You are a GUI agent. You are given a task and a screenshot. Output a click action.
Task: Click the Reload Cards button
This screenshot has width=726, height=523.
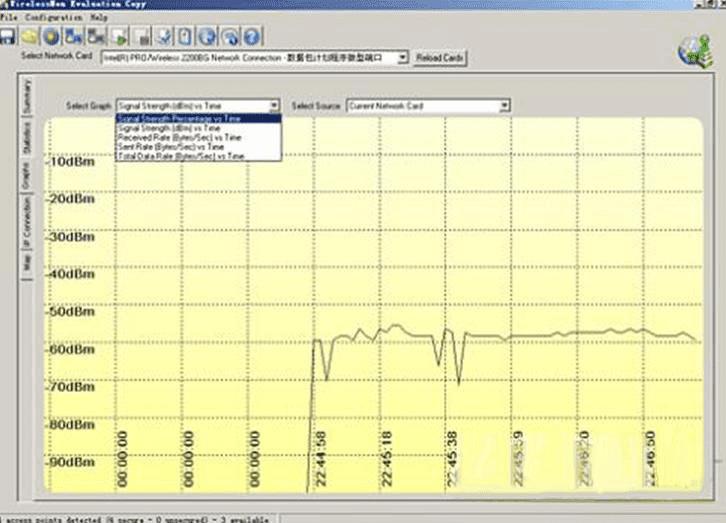439,58
